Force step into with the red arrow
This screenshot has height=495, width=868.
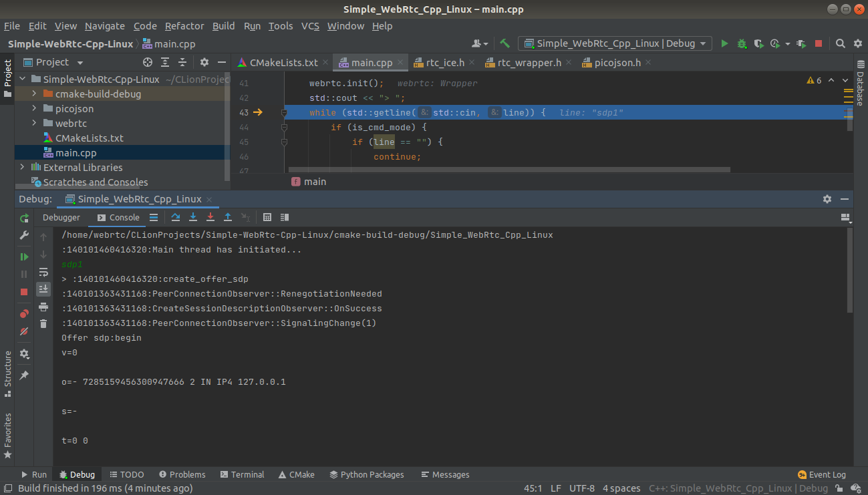[210, 217]
